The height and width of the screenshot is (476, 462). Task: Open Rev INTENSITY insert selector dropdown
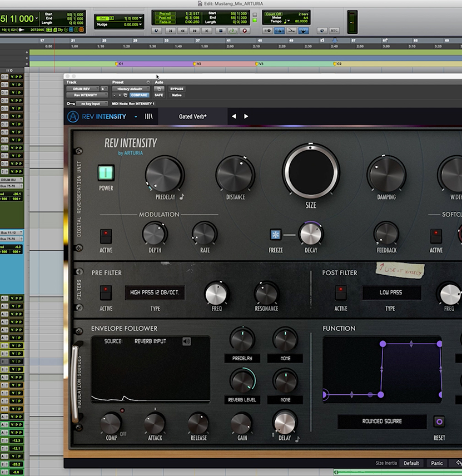pyautogui.click(x=87, y=95)
